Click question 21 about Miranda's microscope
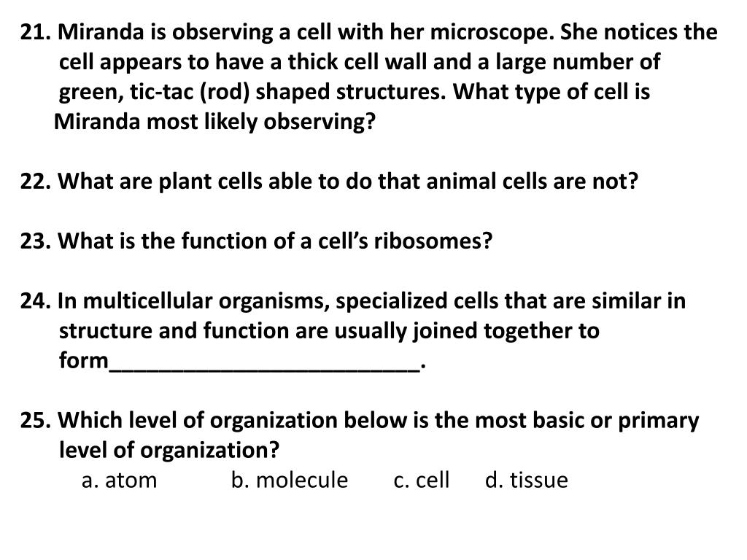 [368, 77]
